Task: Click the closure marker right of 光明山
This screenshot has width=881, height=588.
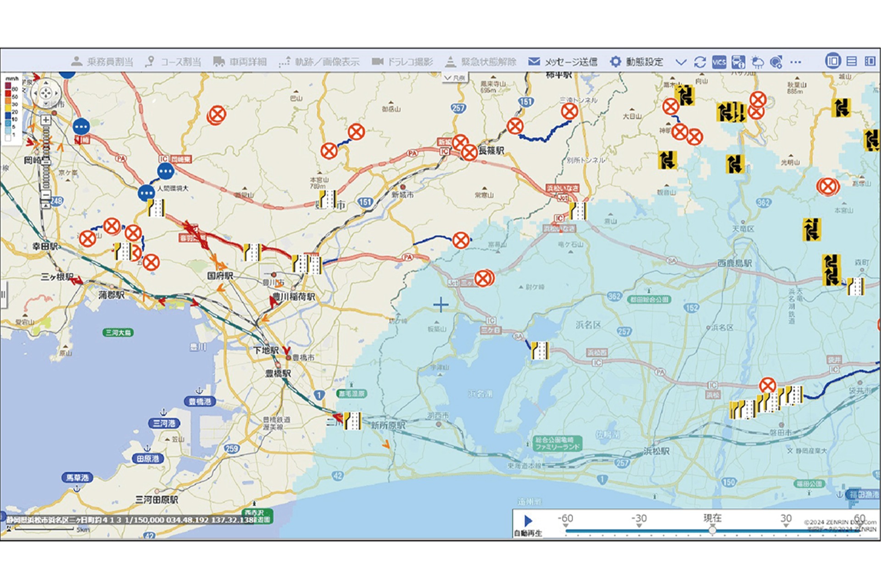Action: [x=828, y=186]
